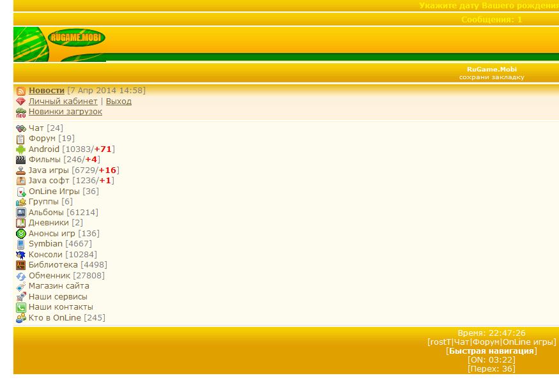Open the Форум section from main list
Screen dimensions: 559x392
[42, 139]
